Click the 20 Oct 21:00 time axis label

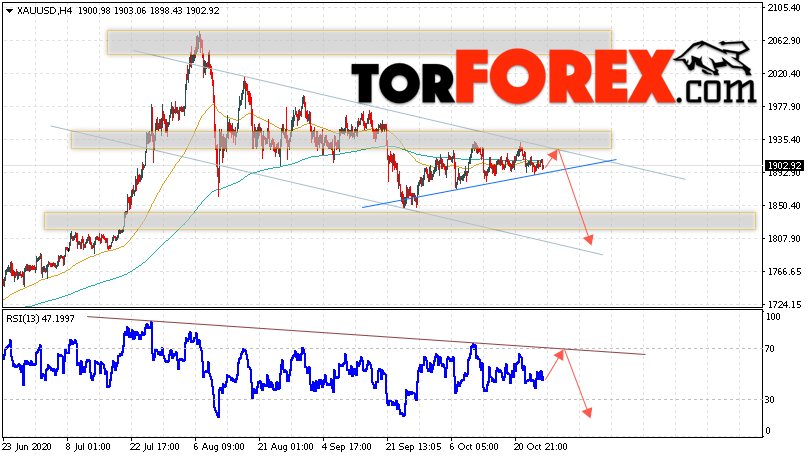pyautogui.click(x=541, y=447)
